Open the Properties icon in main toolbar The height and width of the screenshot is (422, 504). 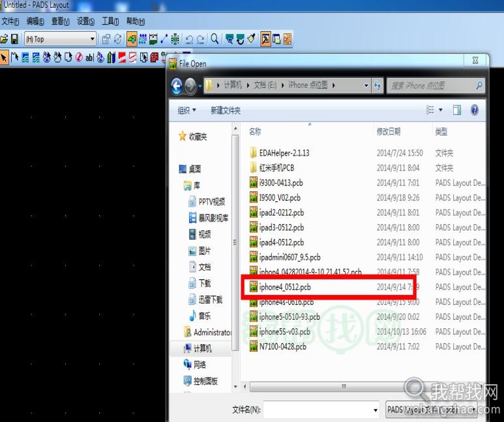coord(106,39)
